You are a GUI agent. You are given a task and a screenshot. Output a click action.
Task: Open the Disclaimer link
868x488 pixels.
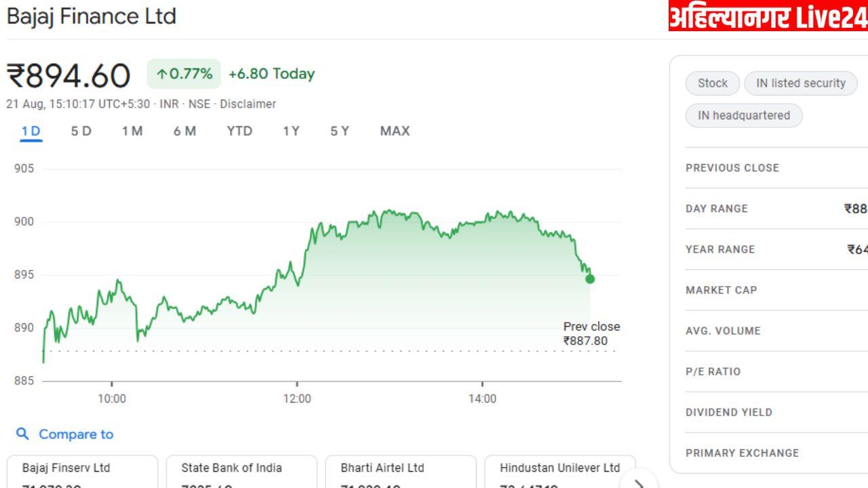click(248, 104)
